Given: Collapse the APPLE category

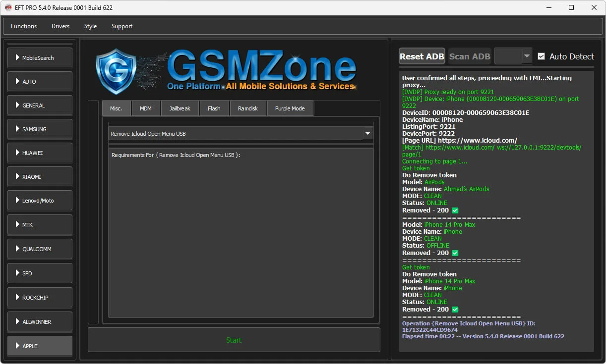Looking at the screenshot, I should coord(40,346).
